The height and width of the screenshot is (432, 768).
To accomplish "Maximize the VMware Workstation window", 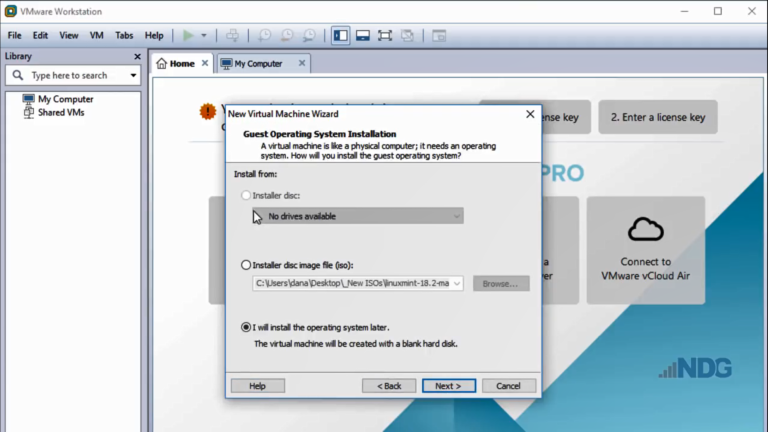I will (718, 11).
